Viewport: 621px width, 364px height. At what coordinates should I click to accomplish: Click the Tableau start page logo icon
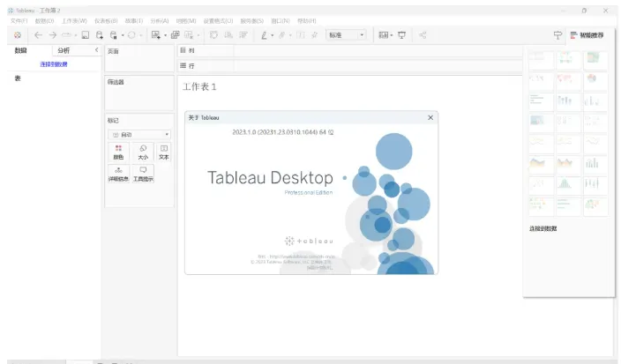pos(18,35)
